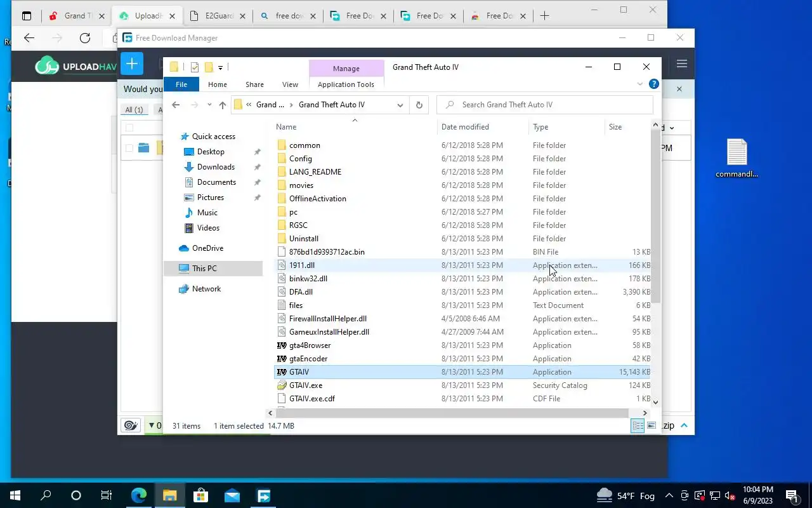Expand the Free Download Manager bottom panel arrow

[685, 425]
